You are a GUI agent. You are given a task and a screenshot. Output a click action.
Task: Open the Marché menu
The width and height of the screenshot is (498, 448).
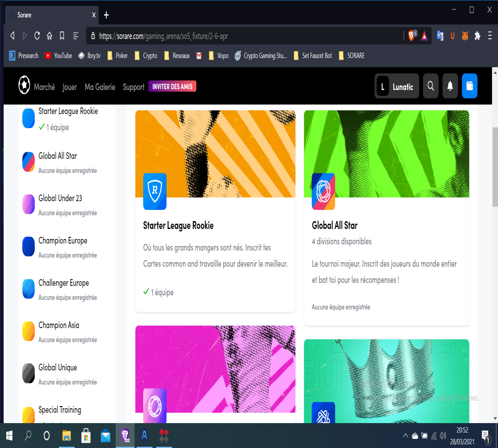pyautogui.click(x=44, y=87)
